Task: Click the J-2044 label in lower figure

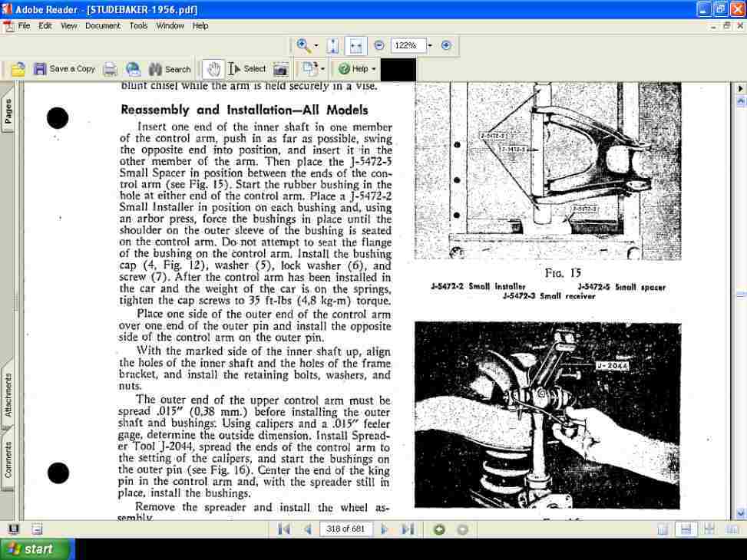Action: 613,366
